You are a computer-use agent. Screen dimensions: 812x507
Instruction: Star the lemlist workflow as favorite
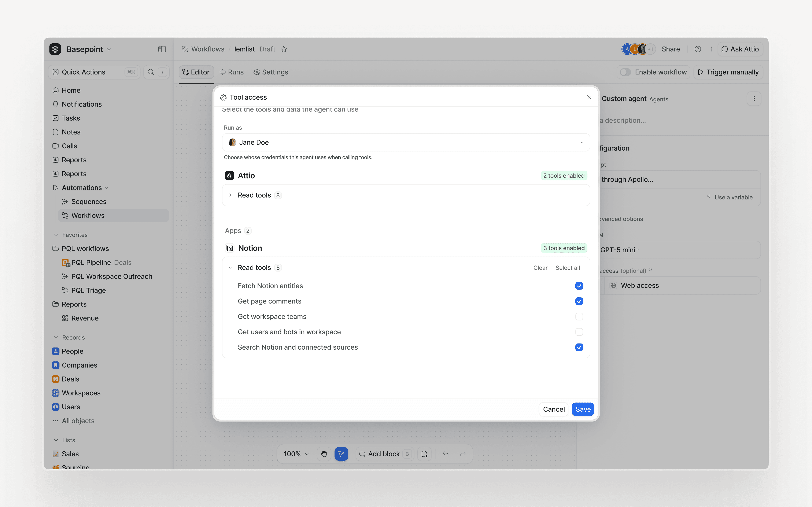284,49
